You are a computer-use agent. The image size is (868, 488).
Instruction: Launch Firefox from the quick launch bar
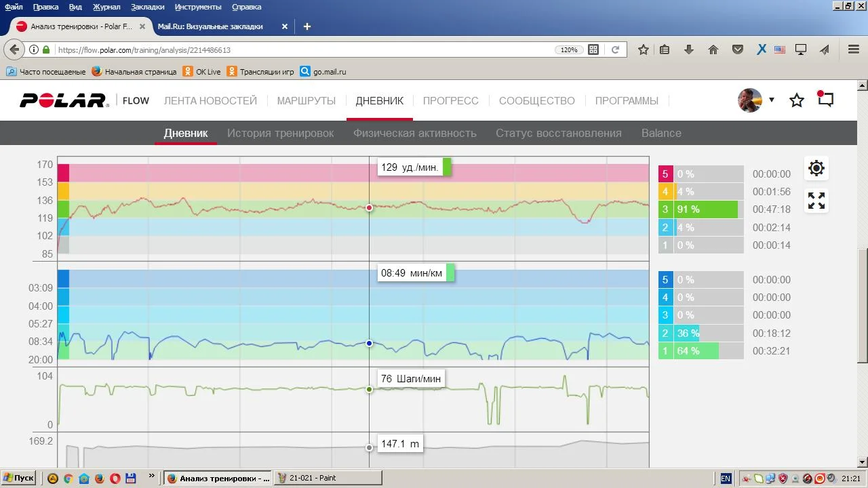coord(99,478)
